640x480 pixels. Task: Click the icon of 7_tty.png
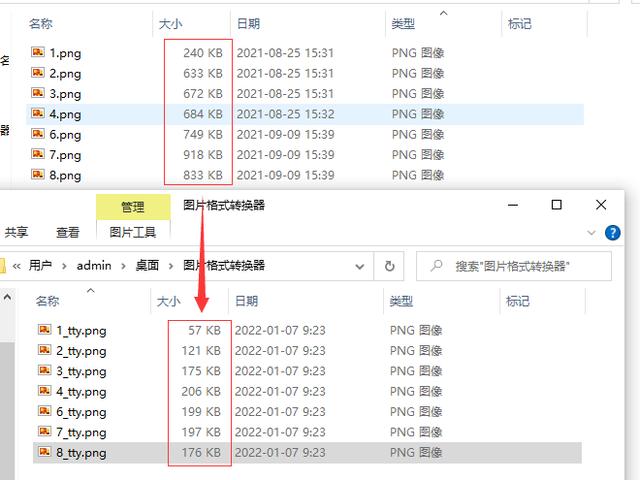pyautogui.click(x=44, y=431)
